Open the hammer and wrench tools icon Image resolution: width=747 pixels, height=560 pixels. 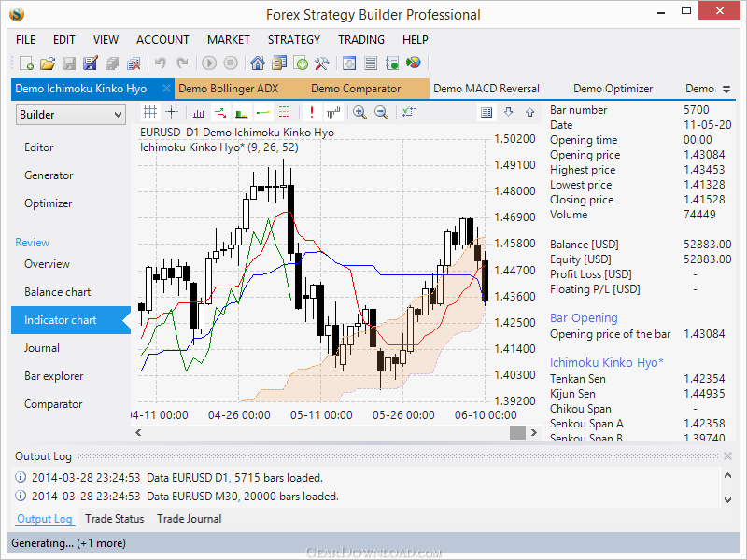click(x=322, y=63)
